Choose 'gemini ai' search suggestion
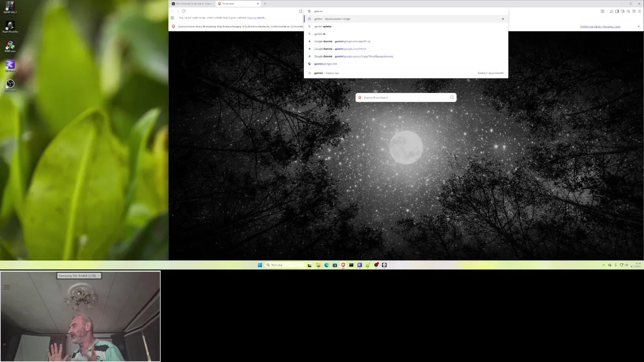Screen dimensions: 644x362 click(x=406, y=34)
